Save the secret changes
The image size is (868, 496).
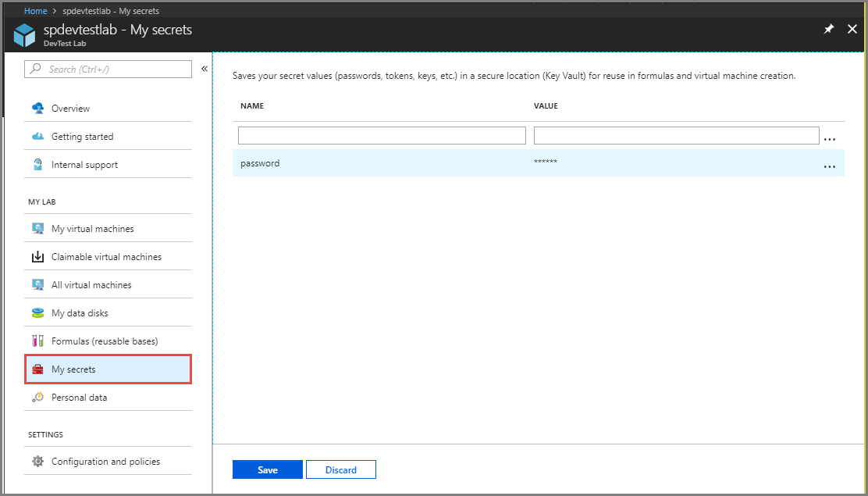coord(267,469)
